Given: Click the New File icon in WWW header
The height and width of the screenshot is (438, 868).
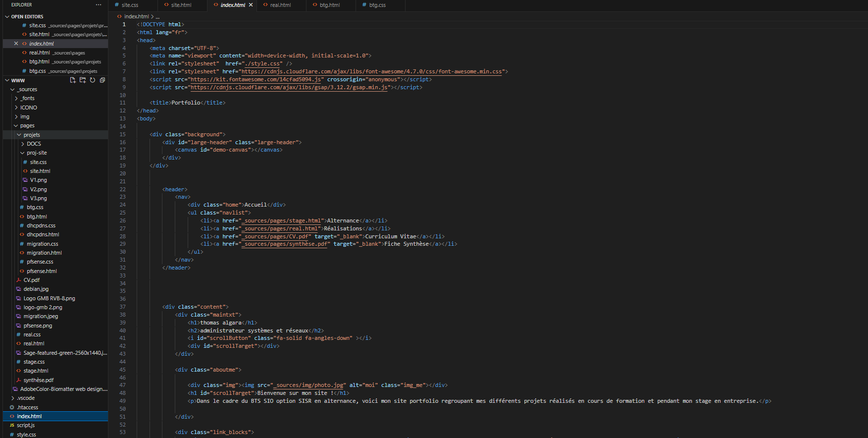Looking at the screenshot, I should [x=73, y=80].
